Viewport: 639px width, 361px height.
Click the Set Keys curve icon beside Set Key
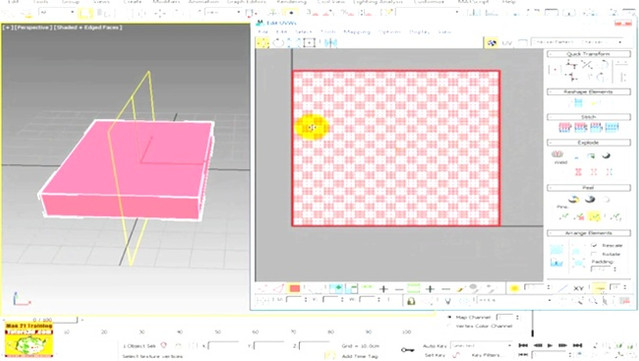tap(456, 355)
